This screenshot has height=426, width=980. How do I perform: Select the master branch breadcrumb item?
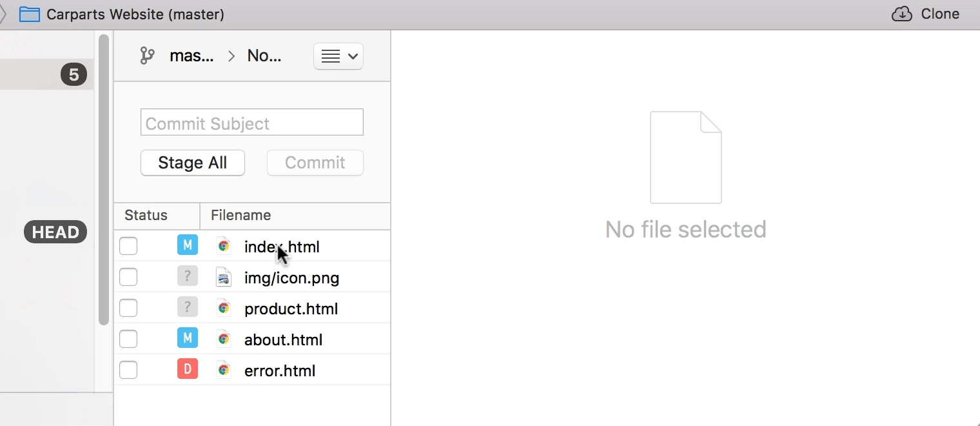tap(191, 56)
